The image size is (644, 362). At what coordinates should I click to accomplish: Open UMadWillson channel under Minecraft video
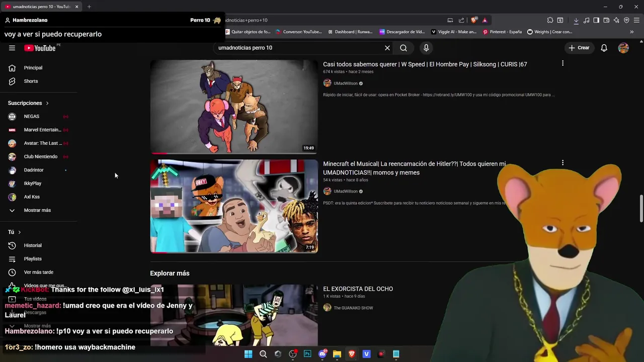click(x=346, y=192)
